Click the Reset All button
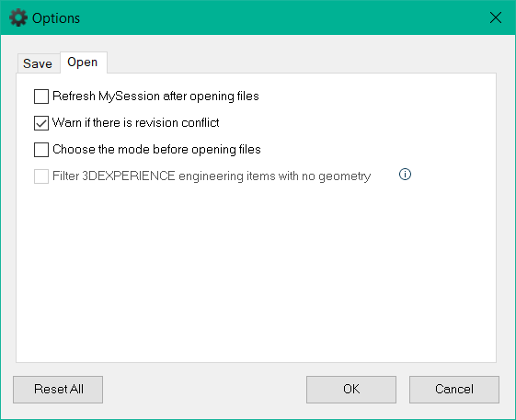This screenshot has width=516, height=420. (x=58, y=390)
